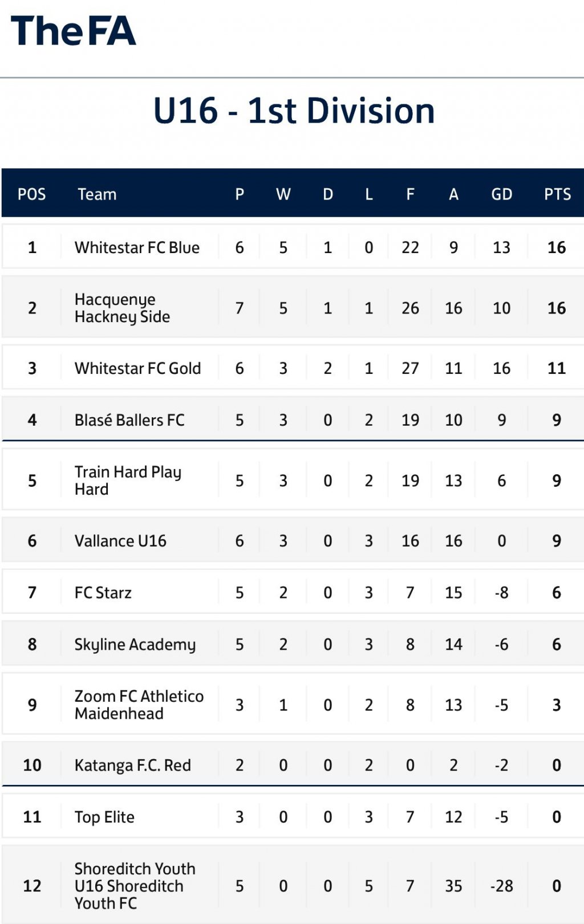Viewport: 584px width, 924px height.
Task: Click The FA logo
Action: click(74, 31)
